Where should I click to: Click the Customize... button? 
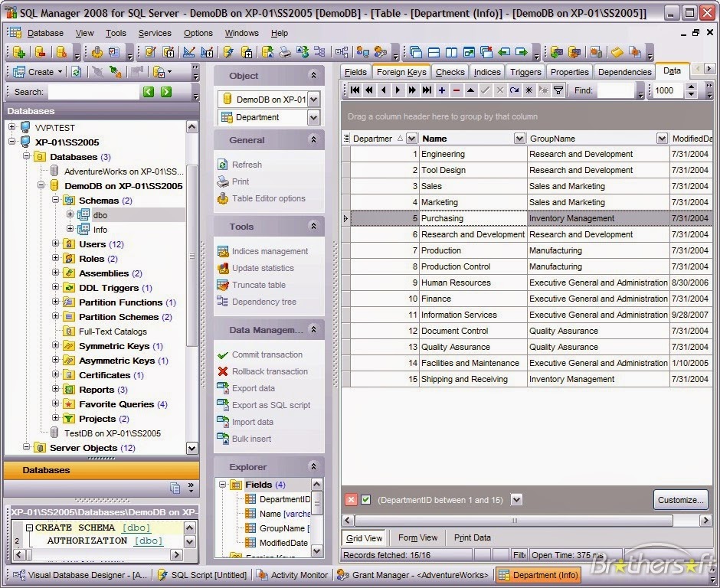[680, 500]
